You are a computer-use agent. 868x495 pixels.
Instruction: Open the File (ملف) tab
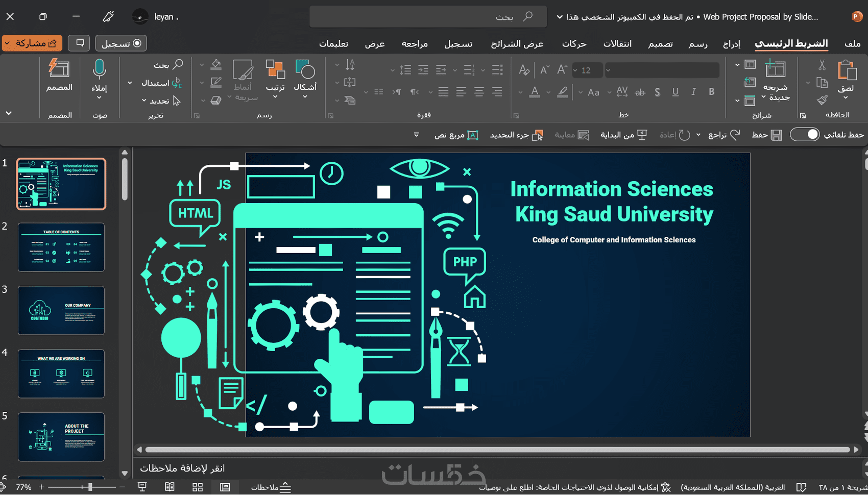pyautogui.click(x=852, y=44)
